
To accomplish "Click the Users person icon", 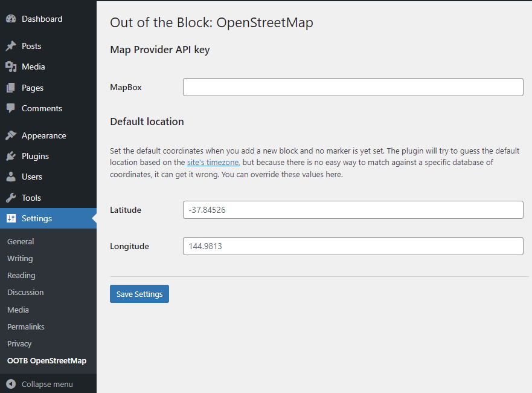I will point(11,177).
